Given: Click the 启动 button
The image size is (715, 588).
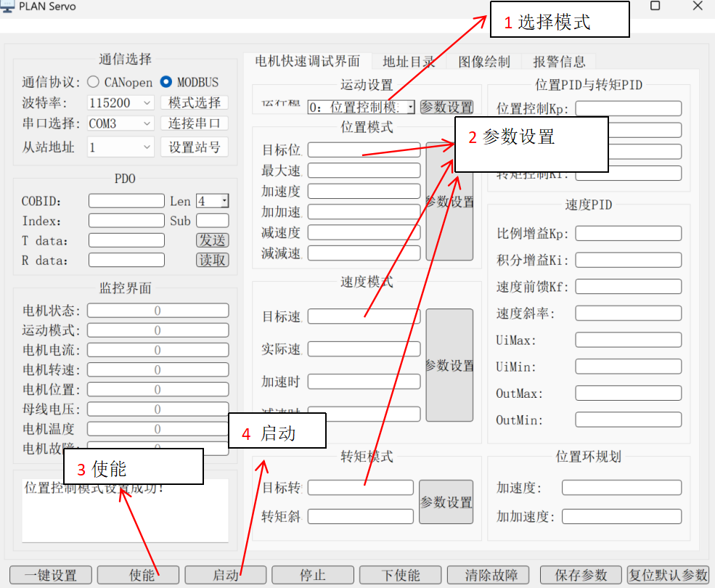Looking at the screenshot, I should 226,575.
